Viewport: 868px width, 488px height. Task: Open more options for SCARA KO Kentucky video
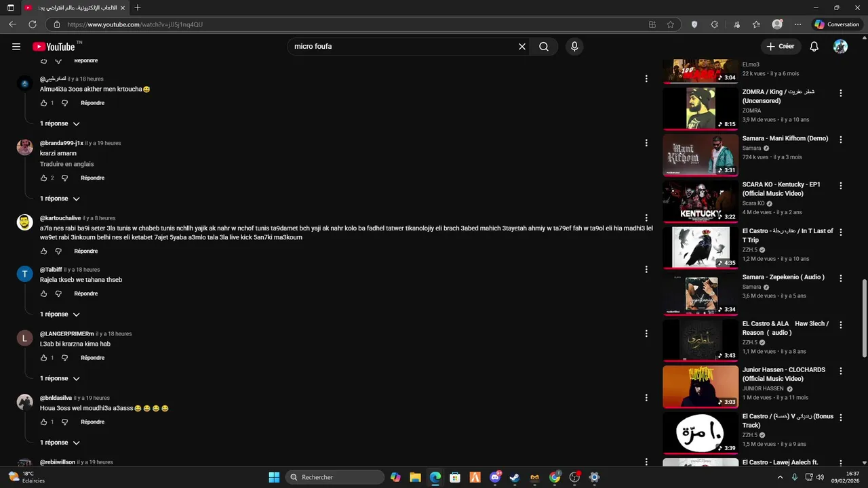coord(841,186)
